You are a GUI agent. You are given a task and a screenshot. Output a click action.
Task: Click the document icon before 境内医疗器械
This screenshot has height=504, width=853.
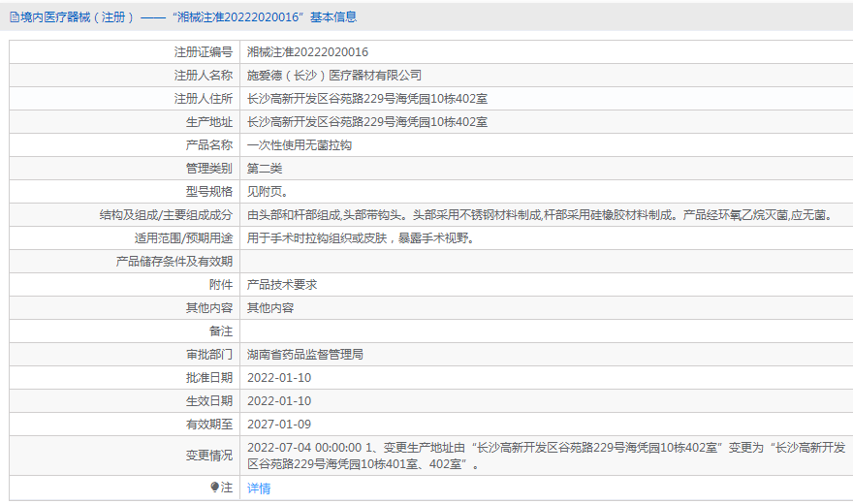(15, 17)
